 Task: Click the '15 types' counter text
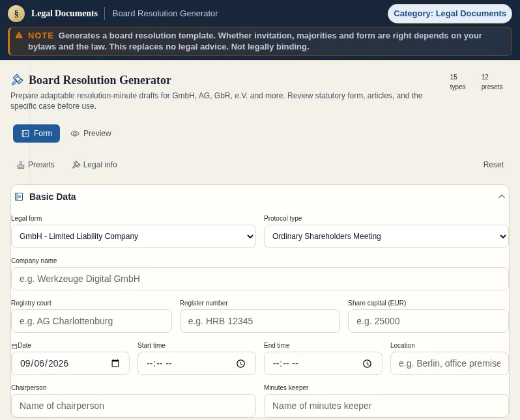[457, 82]
